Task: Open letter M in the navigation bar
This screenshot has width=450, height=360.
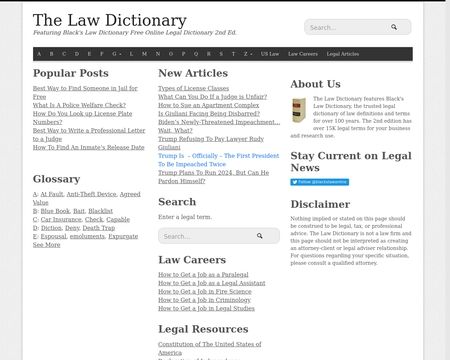Action: coord(144,54)
